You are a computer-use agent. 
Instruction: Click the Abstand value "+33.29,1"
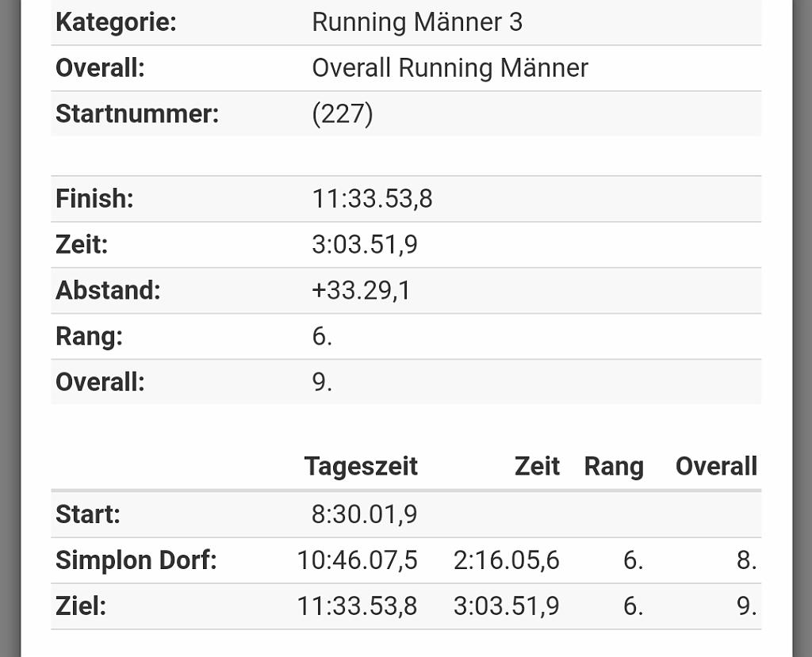coord(361,291)
